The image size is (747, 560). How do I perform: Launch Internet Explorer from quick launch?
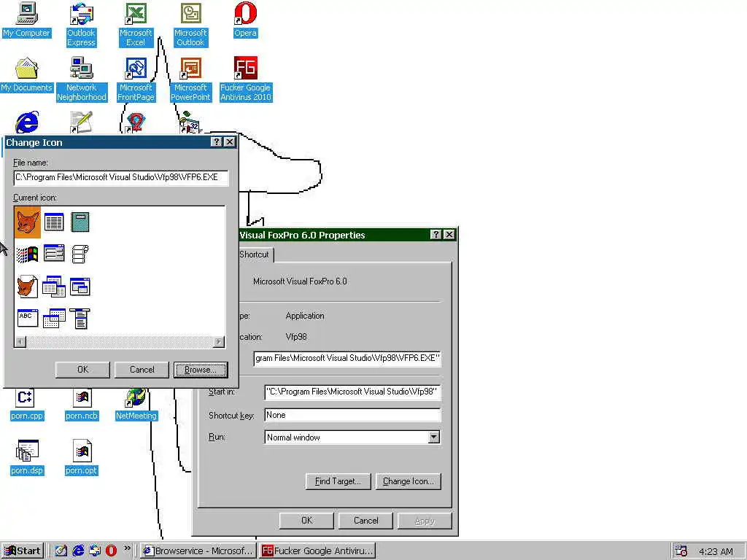tap(77, 551)
